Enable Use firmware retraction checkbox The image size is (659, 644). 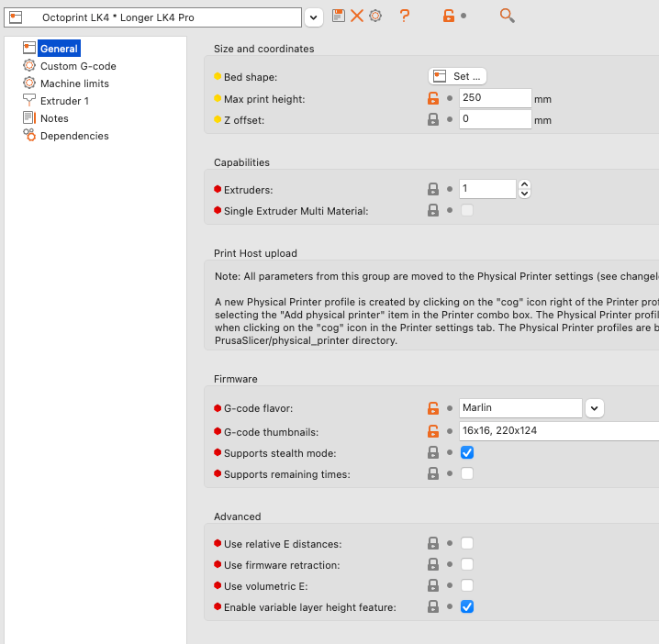pos(467,564)
